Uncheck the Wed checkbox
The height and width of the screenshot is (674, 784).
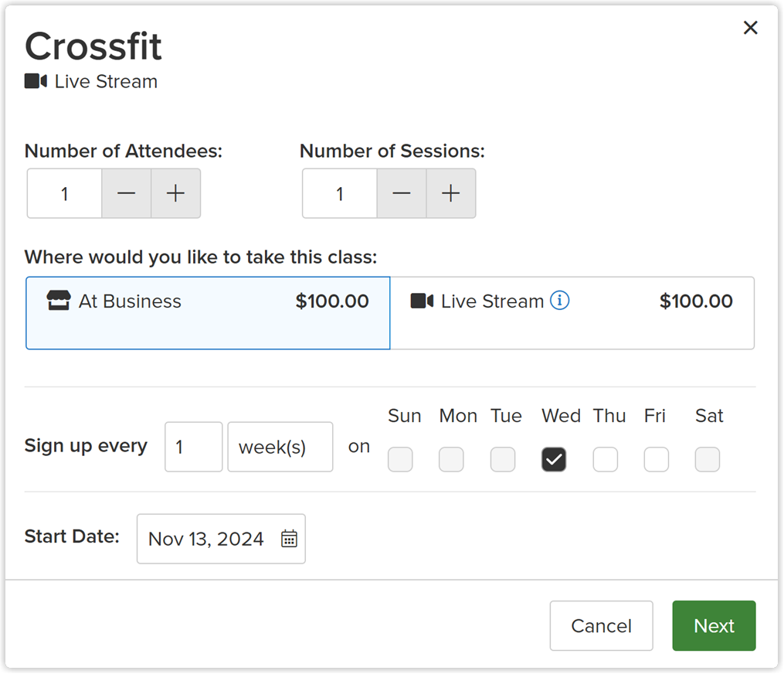pos(554,459)
